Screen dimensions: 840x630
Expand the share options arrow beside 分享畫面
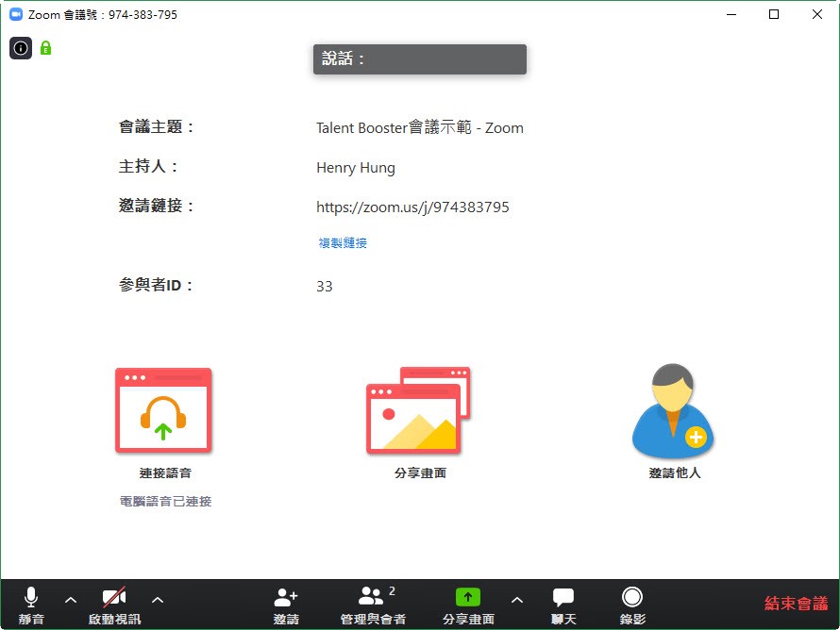pos(517,600)
